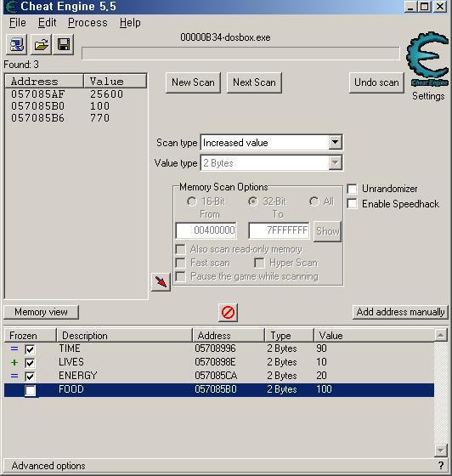Click Add address manually button
This screenshot has width=452, height=476.
click(x=400, y=312)
